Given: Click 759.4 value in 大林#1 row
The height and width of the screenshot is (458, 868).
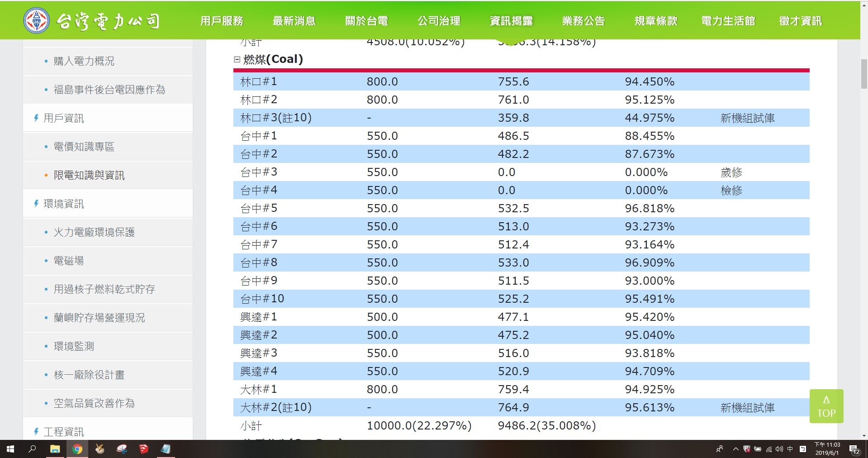Looking at the screenshot, I should pyautogui.click(x=513, y=389).
